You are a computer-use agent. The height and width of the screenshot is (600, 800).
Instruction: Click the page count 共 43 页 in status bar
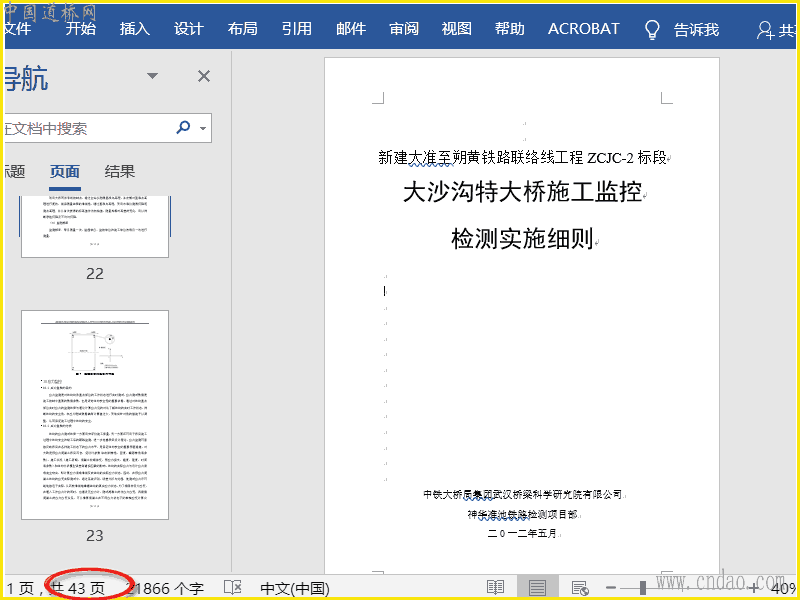pos(78,588)
